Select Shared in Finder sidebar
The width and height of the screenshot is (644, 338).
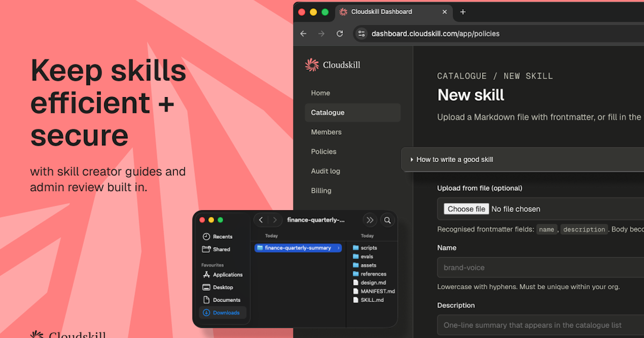click(216, 249)
